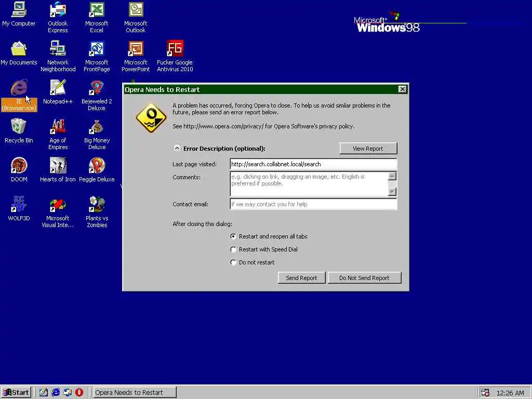The width and height of the screenshot is (532, 399).
Task: Close the Opera Needs to Restart dialog
Action: 403,89
